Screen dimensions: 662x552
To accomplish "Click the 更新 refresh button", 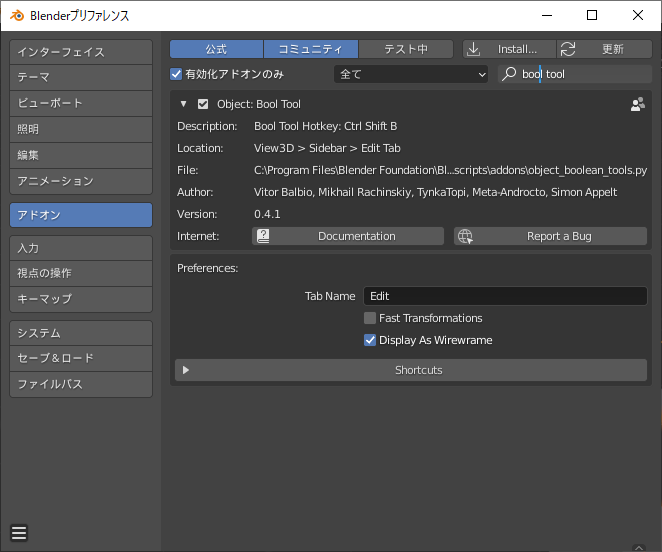I will (604, 49).
